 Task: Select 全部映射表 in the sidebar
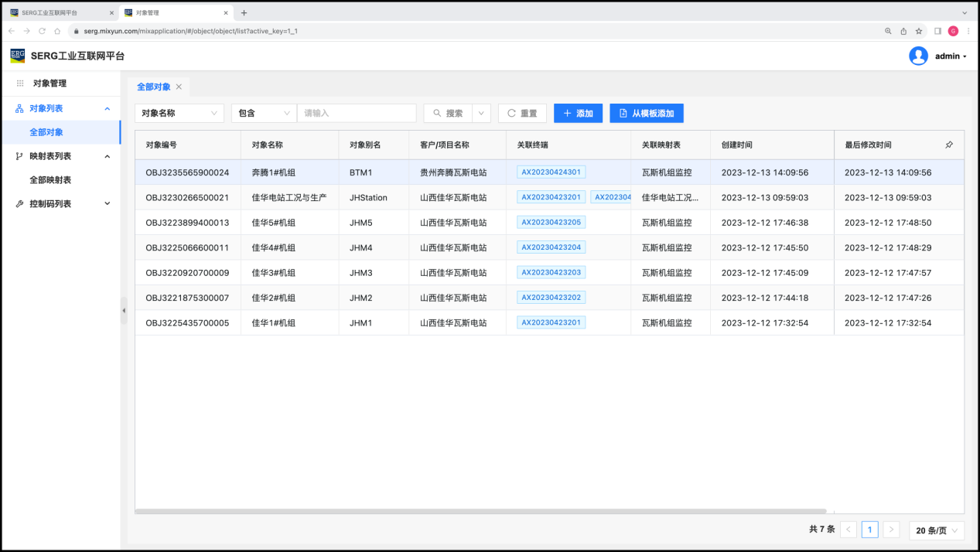point(50,179)
